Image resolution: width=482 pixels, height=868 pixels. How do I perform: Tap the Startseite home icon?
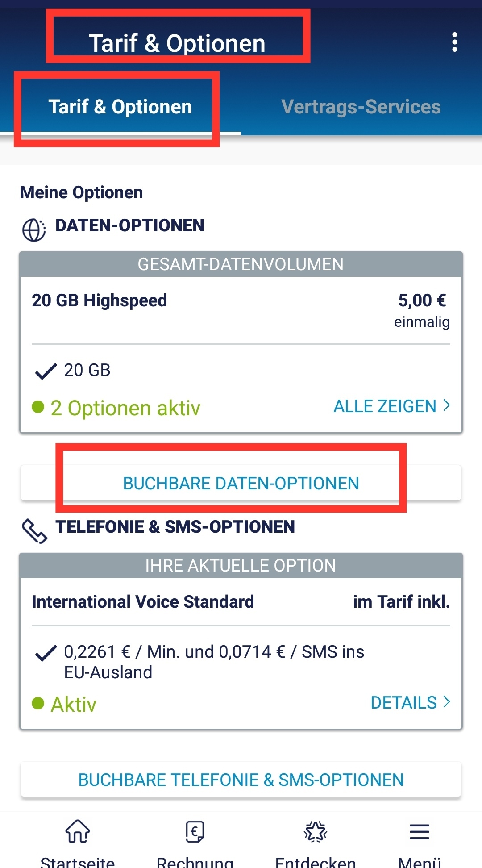pyautogui.click(x=78, y=831)
